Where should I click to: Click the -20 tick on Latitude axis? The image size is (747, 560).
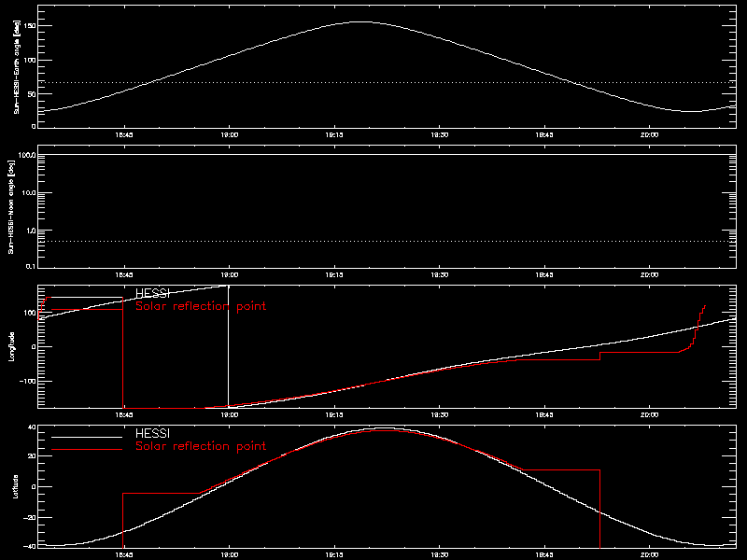(30, 517)
